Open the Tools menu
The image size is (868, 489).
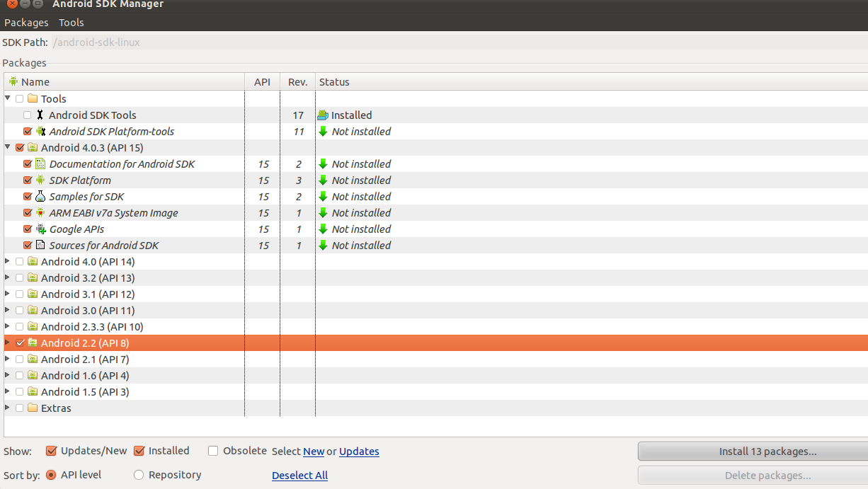coord(72,23)
